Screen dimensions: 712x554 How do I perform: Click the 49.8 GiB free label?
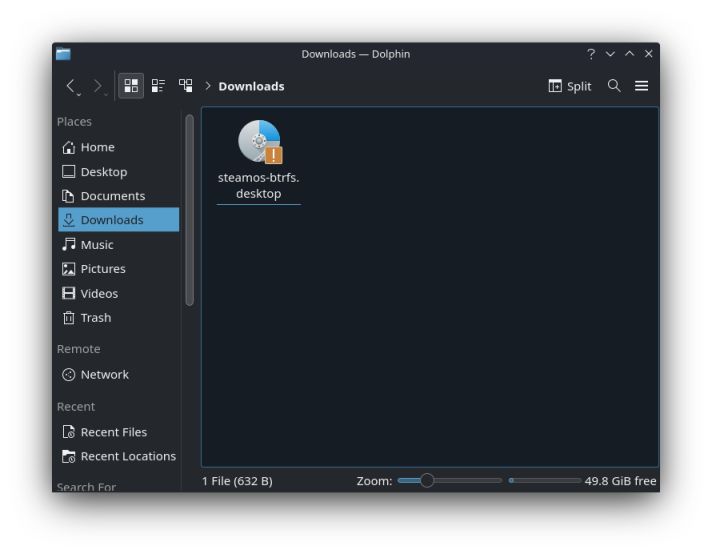[x=620, y=481]
